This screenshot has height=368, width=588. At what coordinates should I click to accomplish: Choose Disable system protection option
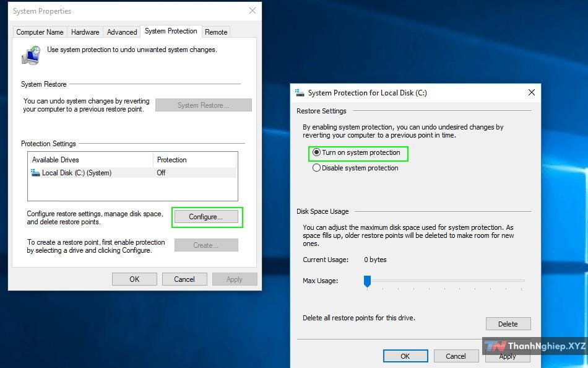tap(355, 168)
